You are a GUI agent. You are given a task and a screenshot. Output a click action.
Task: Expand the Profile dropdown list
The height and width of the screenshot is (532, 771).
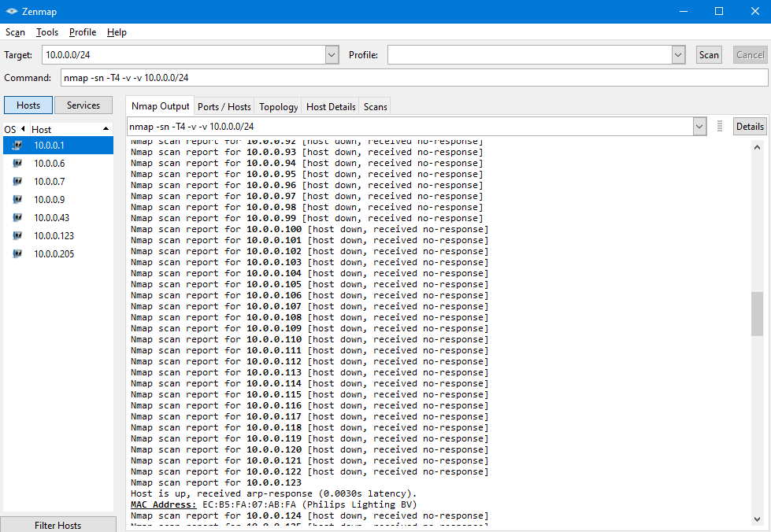point(678,55)
